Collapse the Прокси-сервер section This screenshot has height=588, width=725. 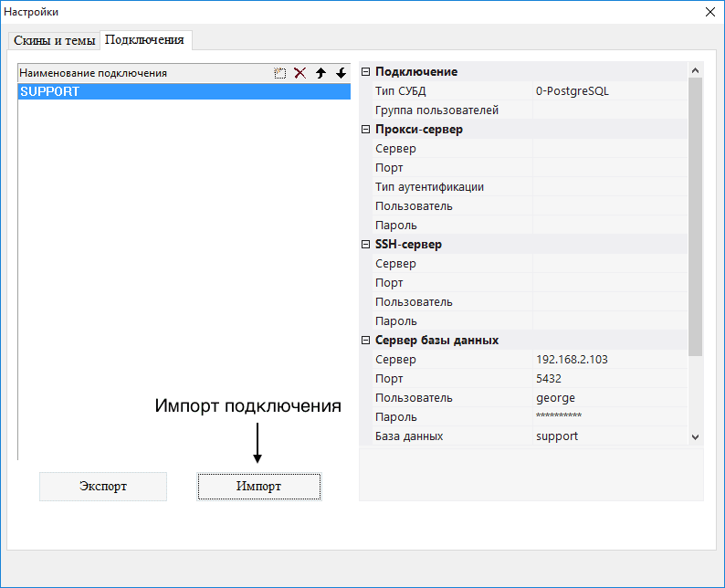[367, 130]
